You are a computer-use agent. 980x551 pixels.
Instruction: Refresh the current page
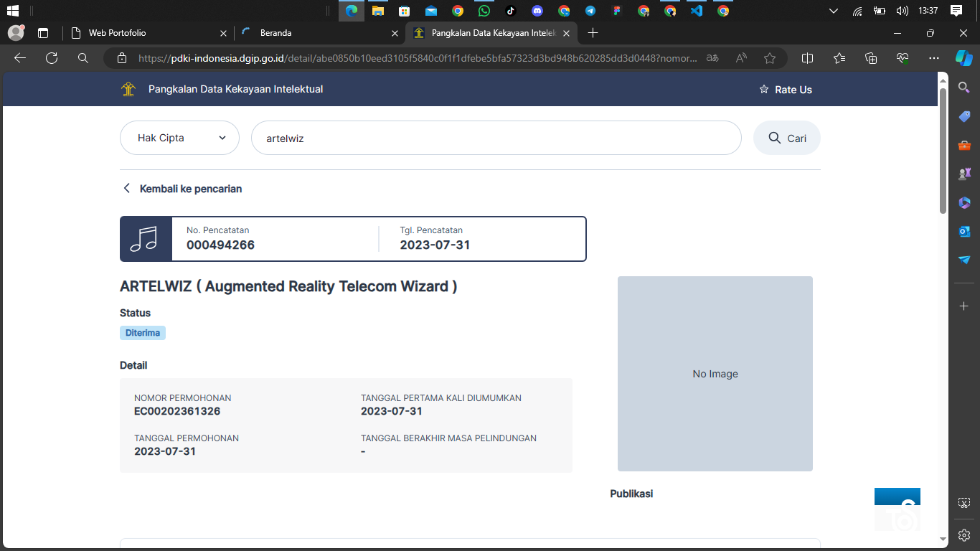pos(52,58)
